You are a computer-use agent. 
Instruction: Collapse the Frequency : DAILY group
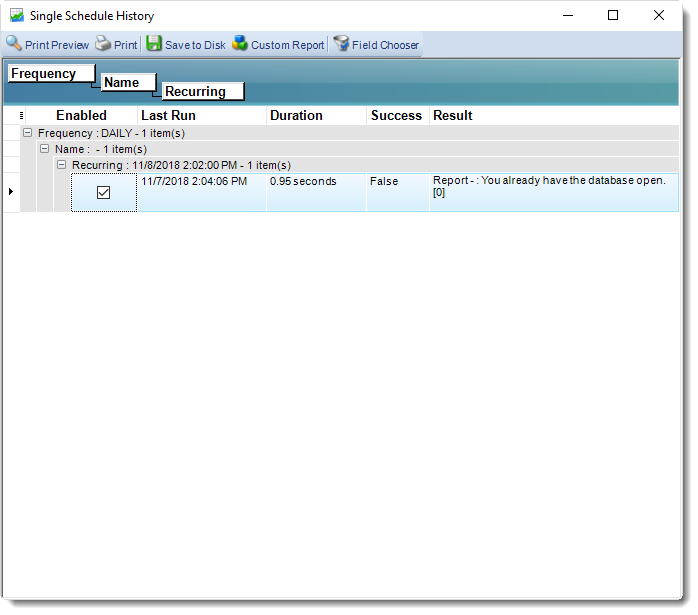pyautogui.click(x=28, y=133)
